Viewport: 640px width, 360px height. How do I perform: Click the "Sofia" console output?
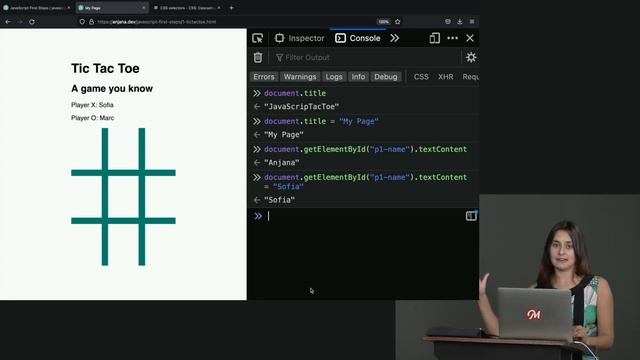pos(279,200)
